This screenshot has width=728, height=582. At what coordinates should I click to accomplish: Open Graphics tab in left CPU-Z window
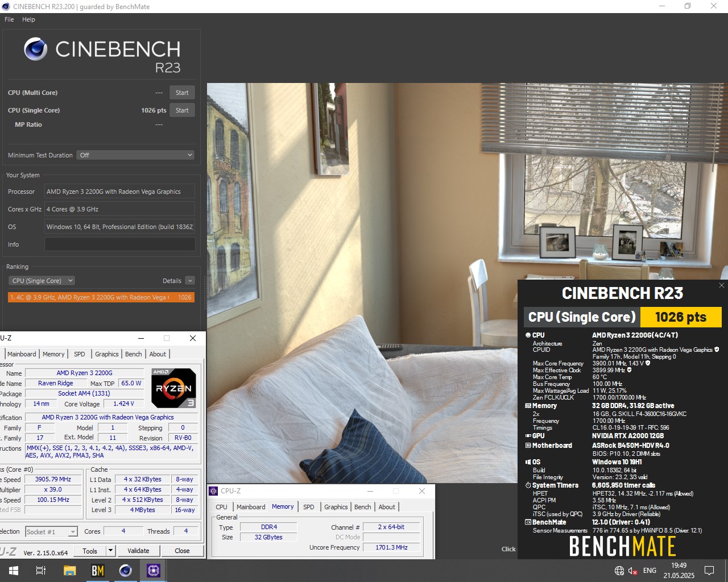tap(107, 354)
